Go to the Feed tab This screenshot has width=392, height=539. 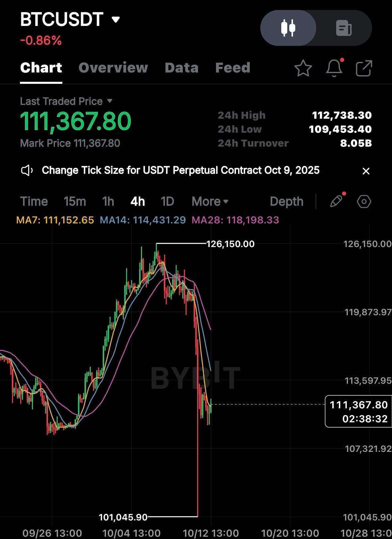pos(233,68)
